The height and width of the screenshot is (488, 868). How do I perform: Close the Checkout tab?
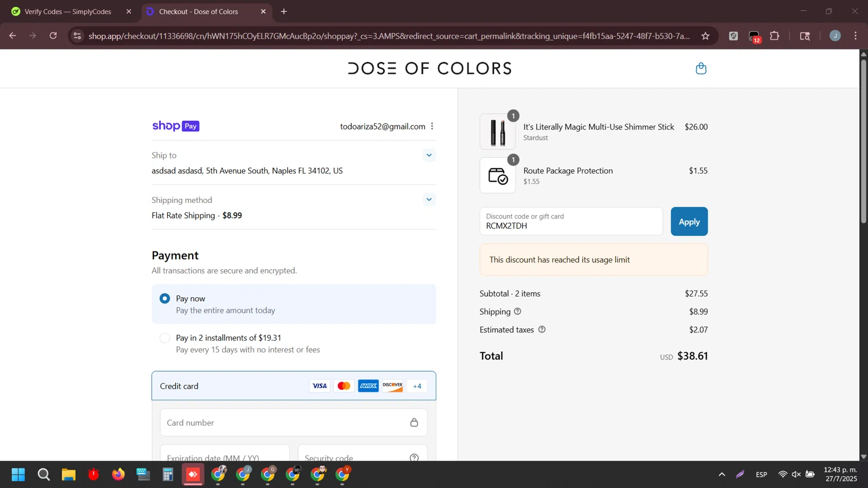263,12
